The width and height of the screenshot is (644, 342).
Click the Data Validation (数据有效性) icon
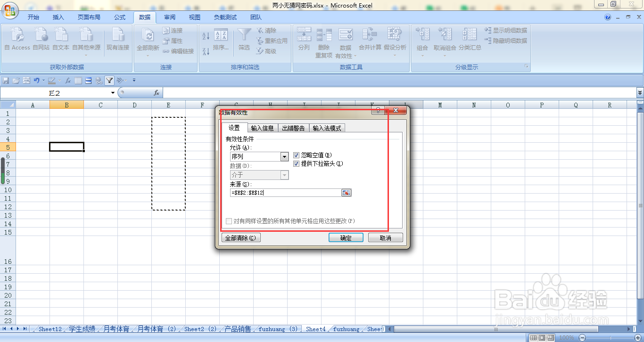pos(346,34)
